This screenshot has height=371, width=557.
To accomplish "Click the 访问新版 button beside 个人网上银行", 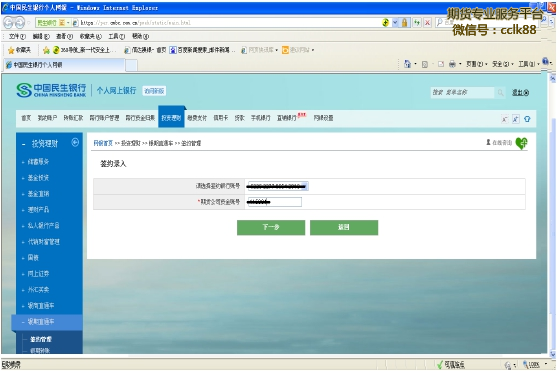I will coord(154,91).
